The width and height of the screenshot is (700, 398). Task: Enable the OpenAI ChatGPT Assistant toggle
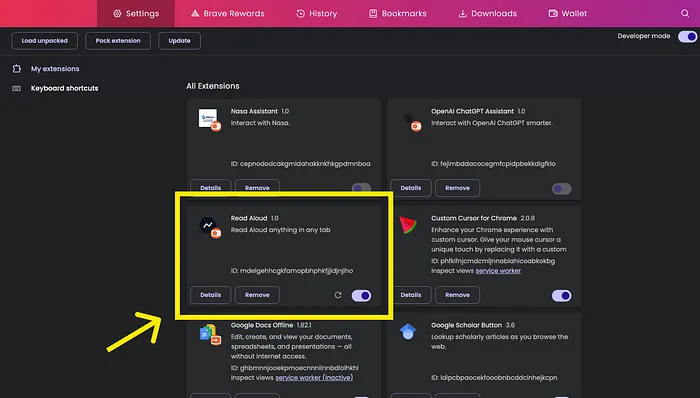pos(562,189)
